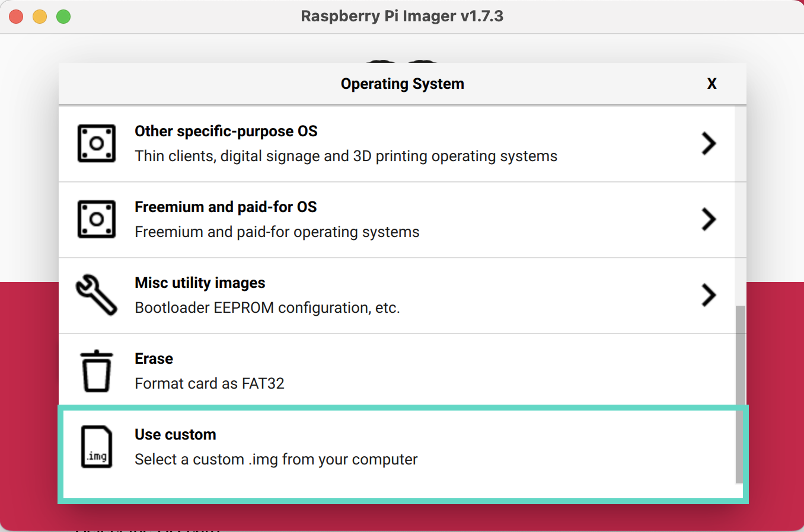Select the "Other specific-purpose OS" title
The image size is (804, 532).
226,131
